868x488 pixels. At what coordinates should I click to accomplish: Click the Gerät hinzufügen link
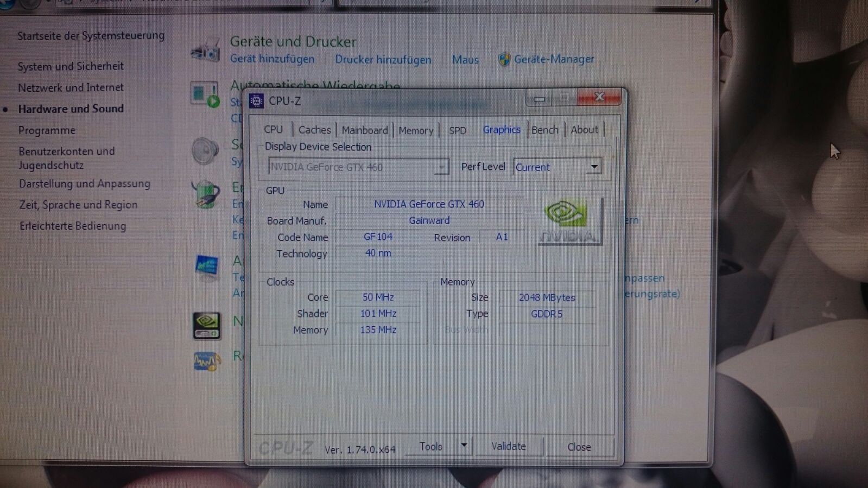click(x=272, y=59)
